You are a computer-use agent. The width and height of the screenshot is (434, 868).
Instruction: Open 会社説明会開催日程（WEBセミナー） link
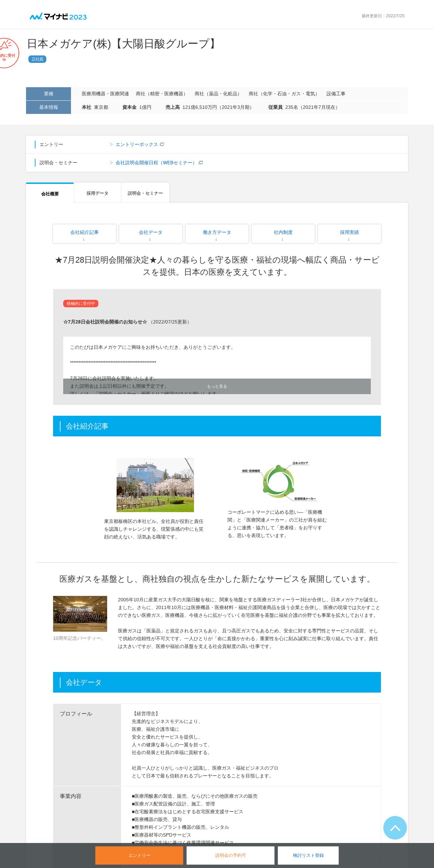156,163
